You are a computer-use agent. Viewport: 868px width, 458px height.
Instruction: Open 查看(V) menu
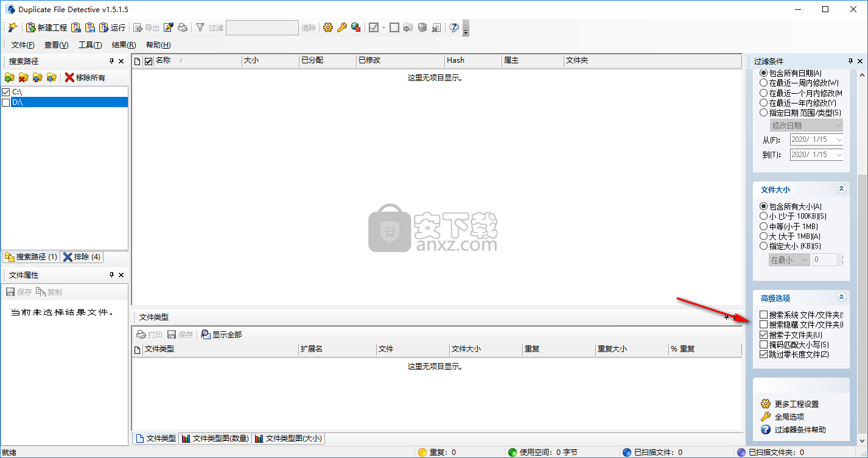[57, 45]
